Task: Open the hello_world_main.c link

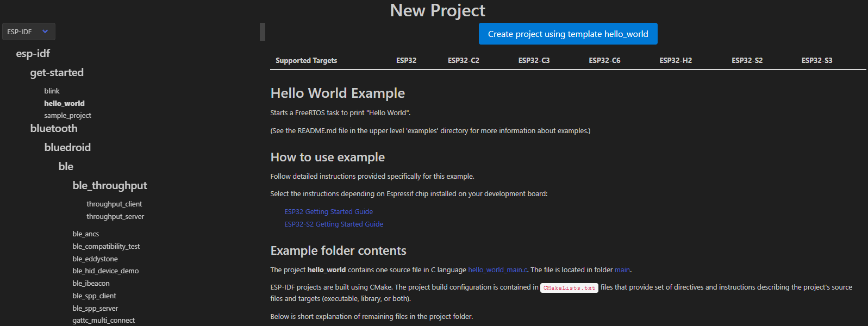Action: pos(497,269)
